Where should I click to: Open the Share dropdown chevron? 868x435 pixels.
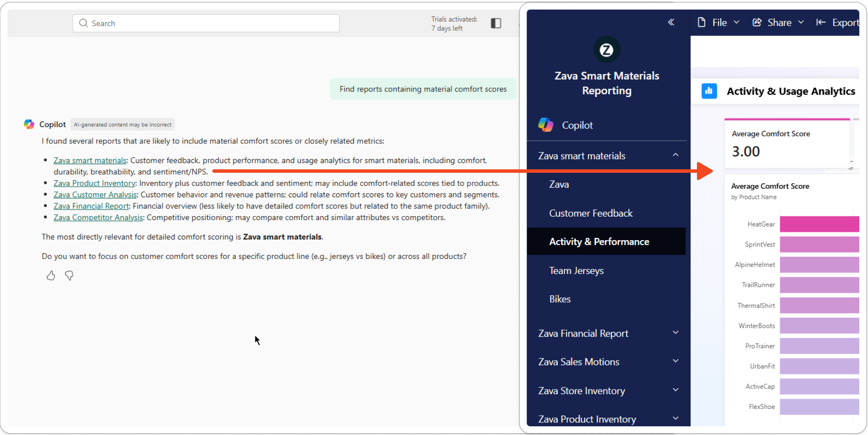[x=801, y=22]
